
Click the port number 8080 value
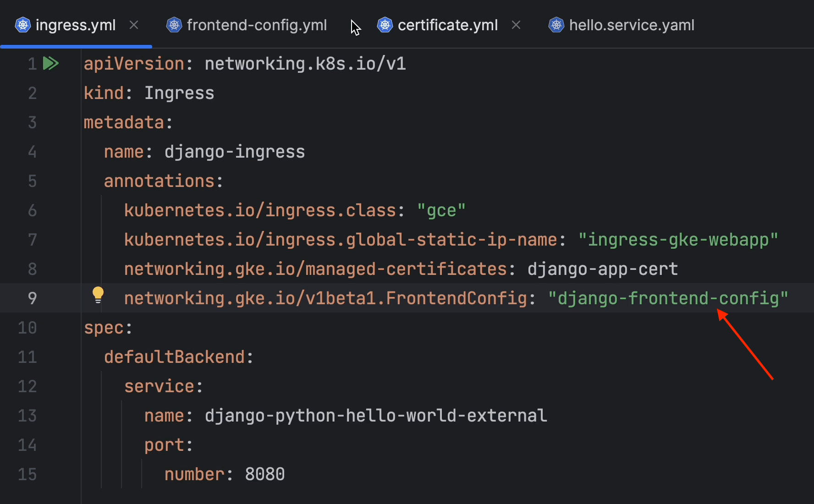(265, 474)
